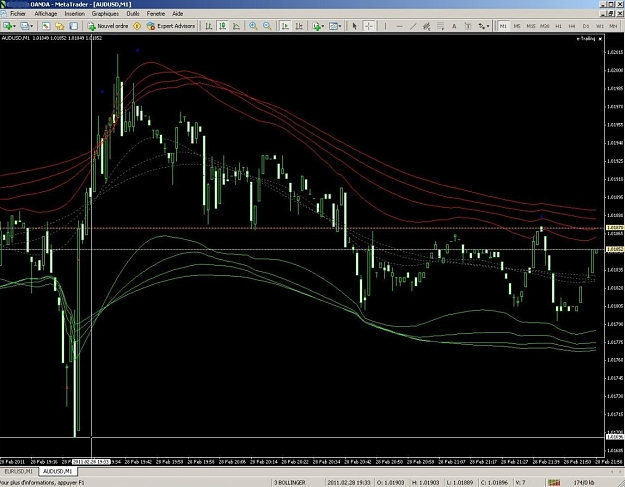Select the Trendline drawing tool
This screenshot has height=487, width=625.
pos(413,26)
